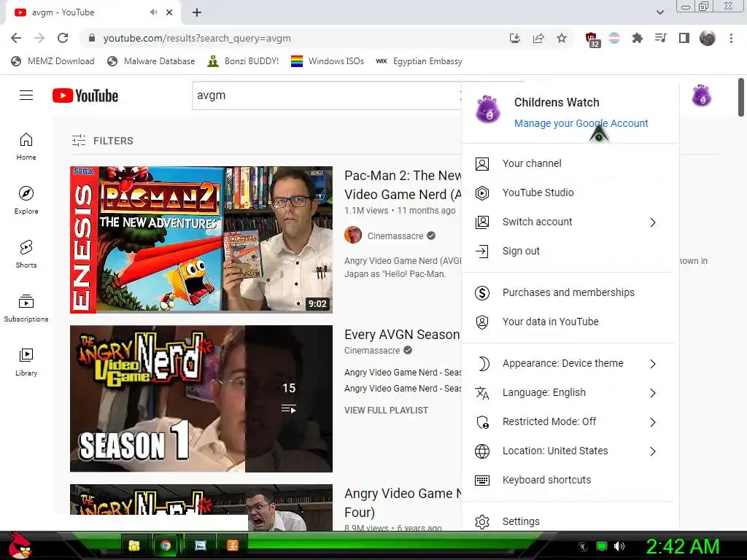
Task: Expand the Switch account submenu arrow
Action: click(653, 222)
